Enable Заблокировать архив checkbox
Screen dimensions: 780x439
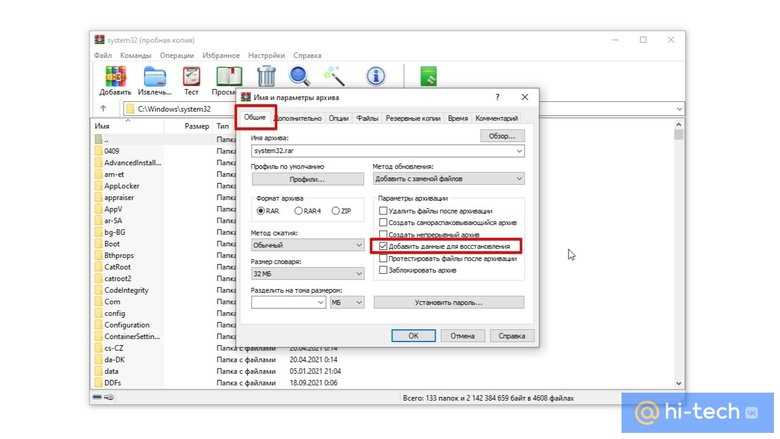coord(383,270)
